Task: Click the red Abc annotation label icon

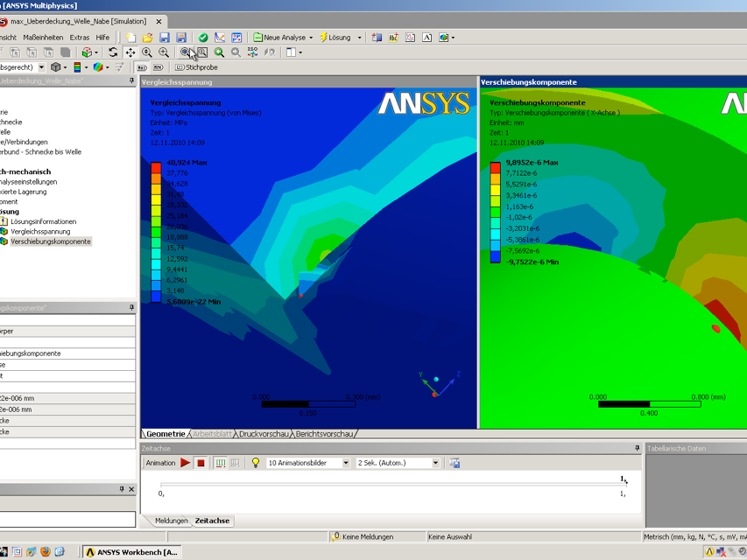Action: coord(393,38)
